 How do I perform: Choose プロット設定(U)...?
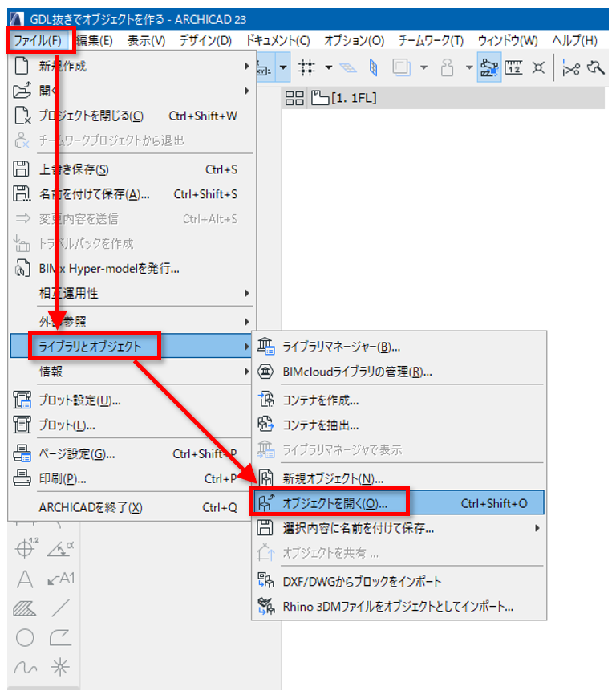(x=132, y=400)
